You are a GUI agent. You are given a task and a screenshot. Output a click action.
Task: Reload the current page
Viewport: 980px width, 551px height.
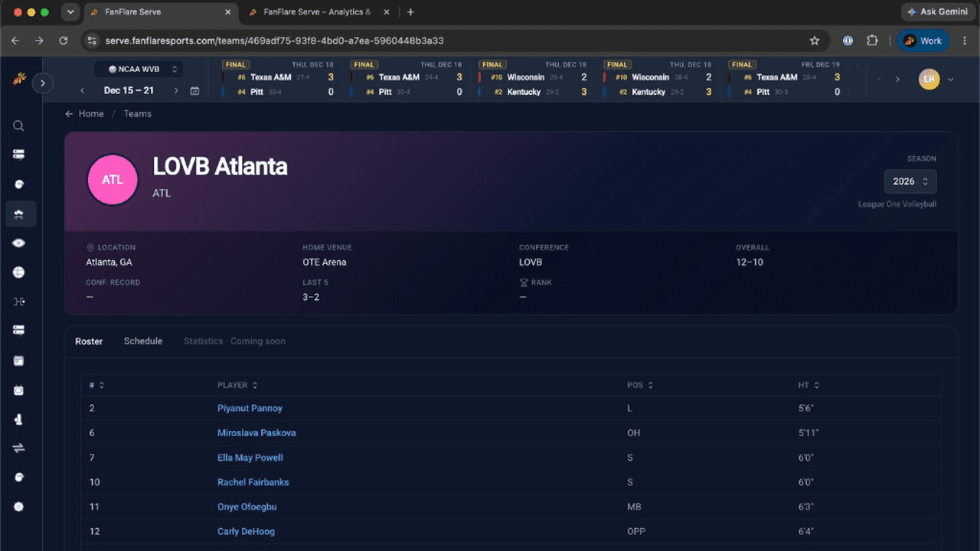tap(64, 41)
